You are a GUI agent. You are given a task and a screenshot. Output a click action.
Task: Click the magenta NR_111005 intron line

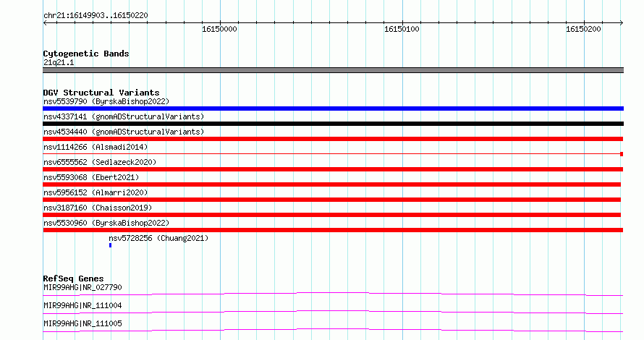333,330
